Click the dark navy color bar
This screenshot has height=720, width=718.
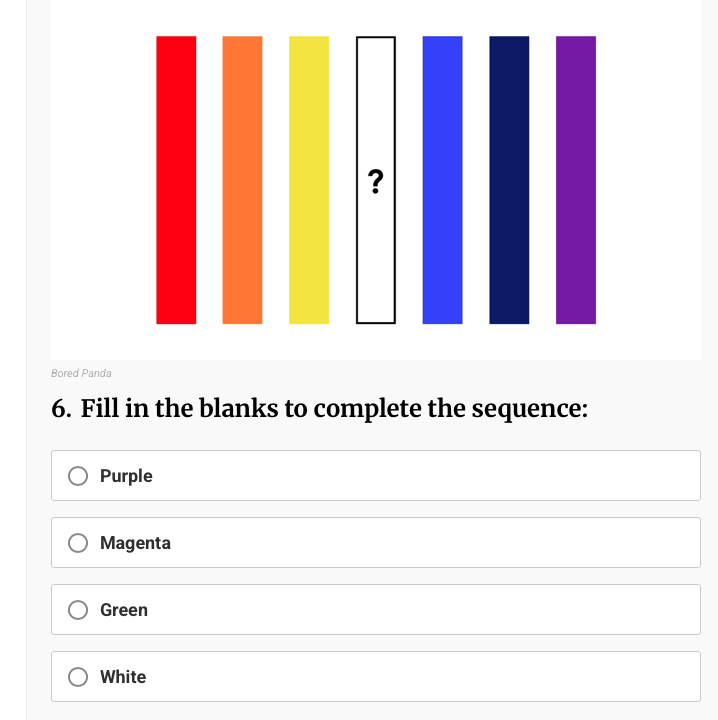(x=509, y=180)
